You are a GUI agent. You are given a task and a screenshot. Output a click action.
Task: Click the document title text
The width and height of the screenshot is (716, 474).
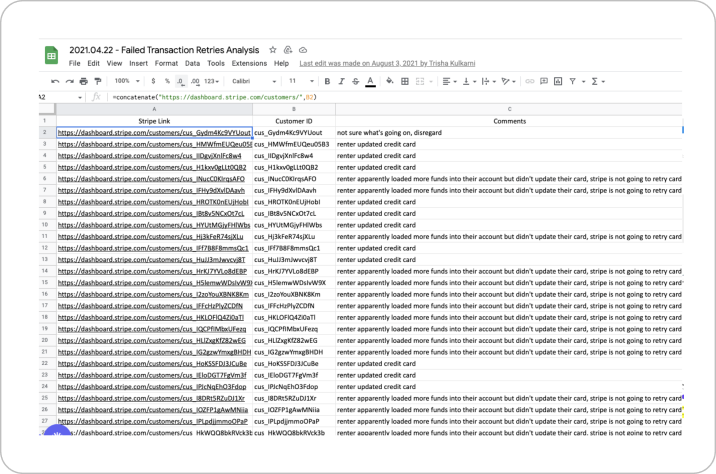pos(164,50)
